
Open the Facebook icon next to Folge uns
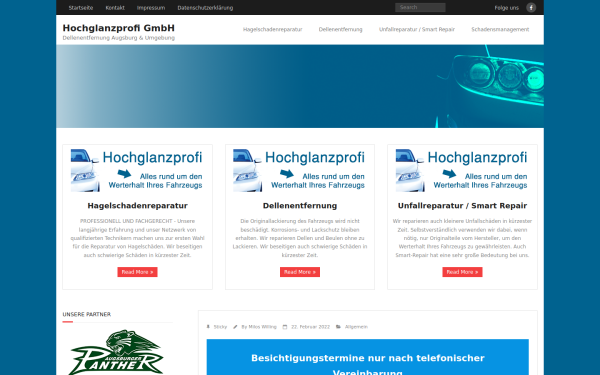pyautogui.click(x=531, y=8)
